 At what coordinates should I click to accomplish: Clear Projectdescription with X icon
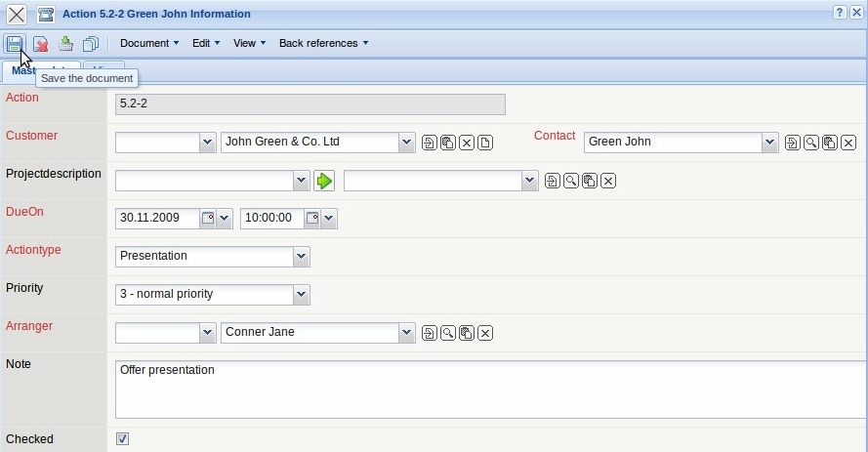coord(608,181)
